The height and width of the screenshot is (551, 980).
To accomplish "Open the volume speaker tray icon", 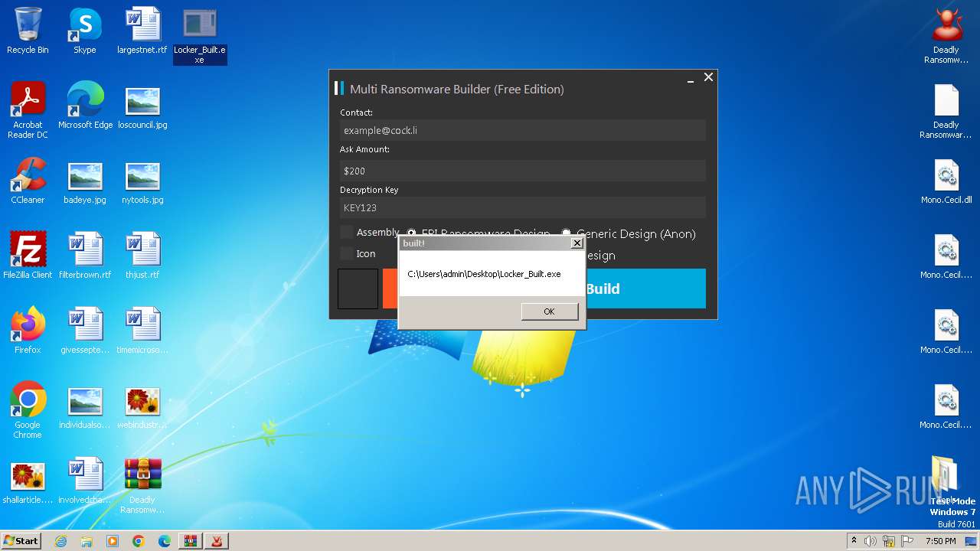I will pyautogui.click(x=871, y=541).
